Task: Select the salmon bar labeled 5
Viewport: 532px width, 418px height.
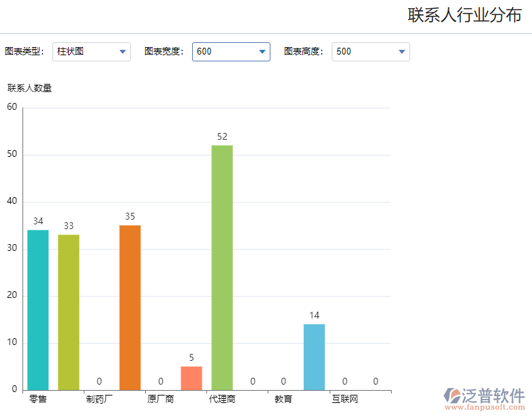Action: 191,378
